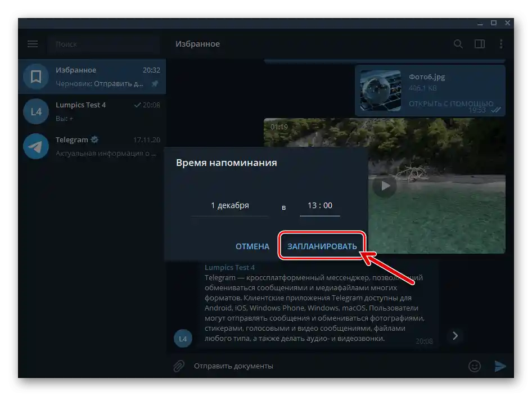This screenshot has width=532, height=396.
Task: Open the Избранное chat in the sidebar
Action: pos(92,76)
